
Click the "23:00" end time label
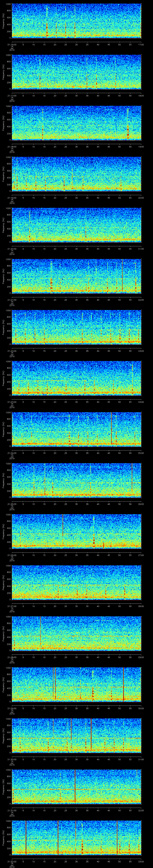(x=141, y=351)
